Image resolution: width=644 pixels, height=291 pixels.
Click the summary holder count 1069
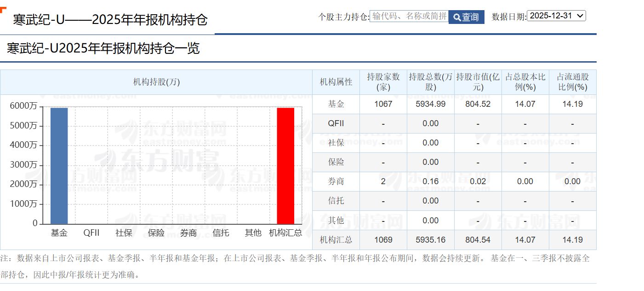tap(383, 240)
